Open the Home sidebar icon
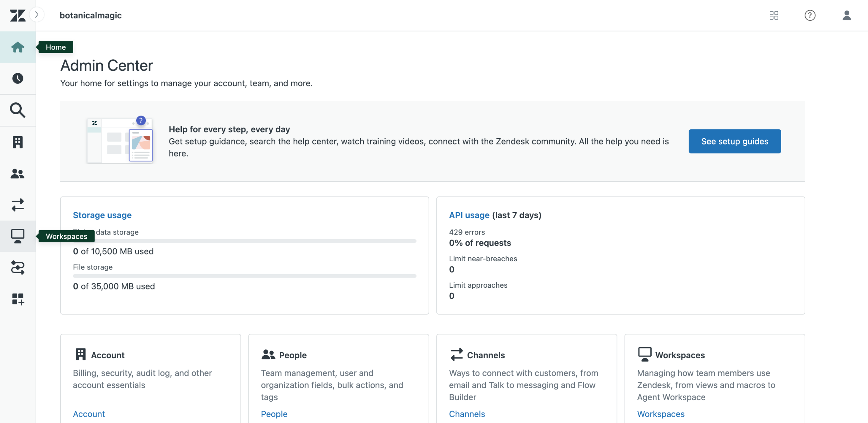 (x=18, y=47)
